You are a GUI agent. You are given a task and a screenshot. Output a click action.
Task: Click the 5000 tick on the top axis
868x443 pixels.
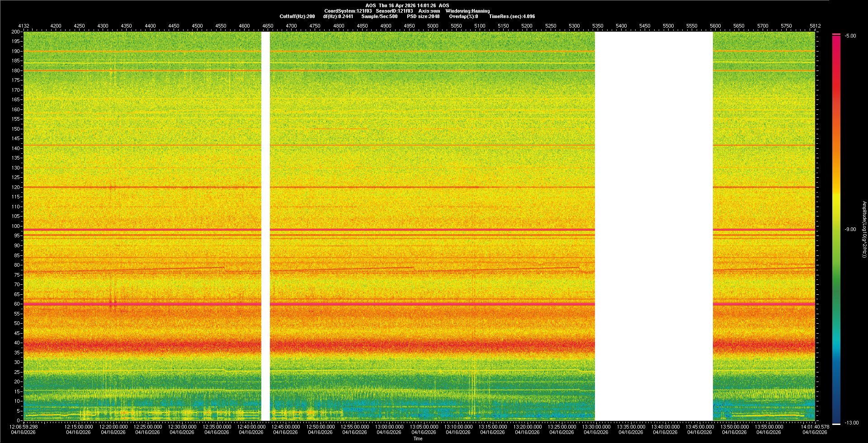click(x=433, y=26)
